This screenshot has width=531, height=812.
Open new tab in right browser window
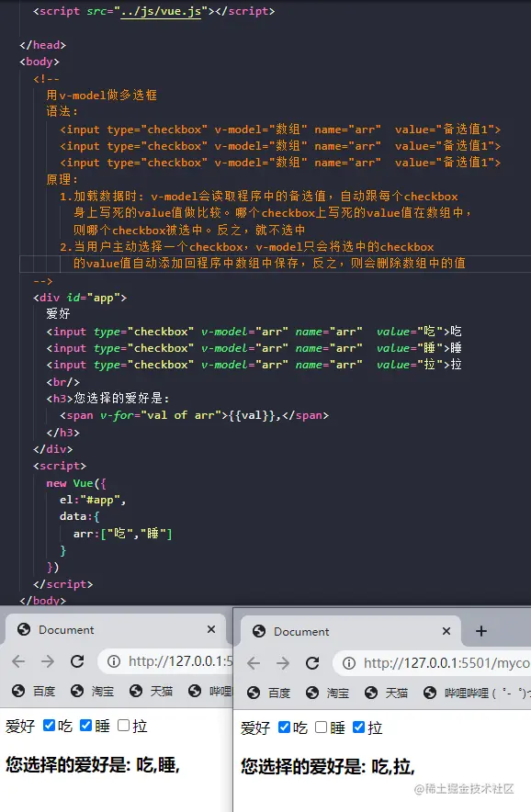coord(481,631)
